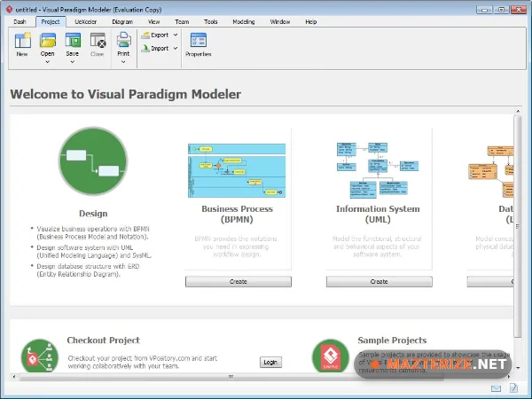Click the Open project folder icon
The height and width of the screenshot is (399, 532).
point(48,40)
